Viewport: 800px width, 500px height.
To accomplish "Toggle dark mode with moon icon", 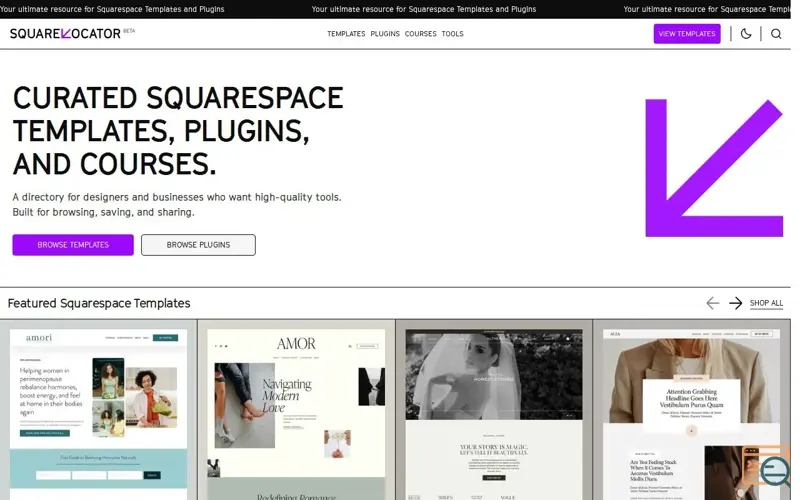I will (746, 34).
